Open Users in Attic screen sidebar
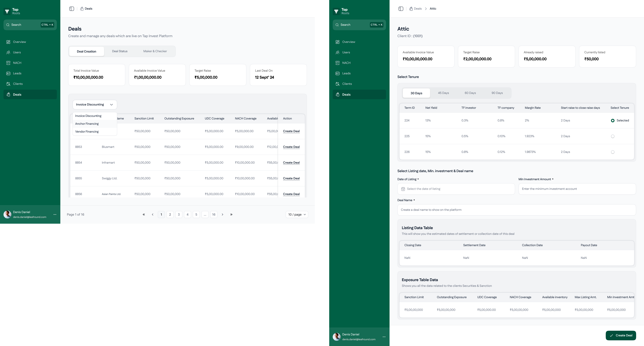This screenshot has height=346, width=644. click(x=359, y=52)
